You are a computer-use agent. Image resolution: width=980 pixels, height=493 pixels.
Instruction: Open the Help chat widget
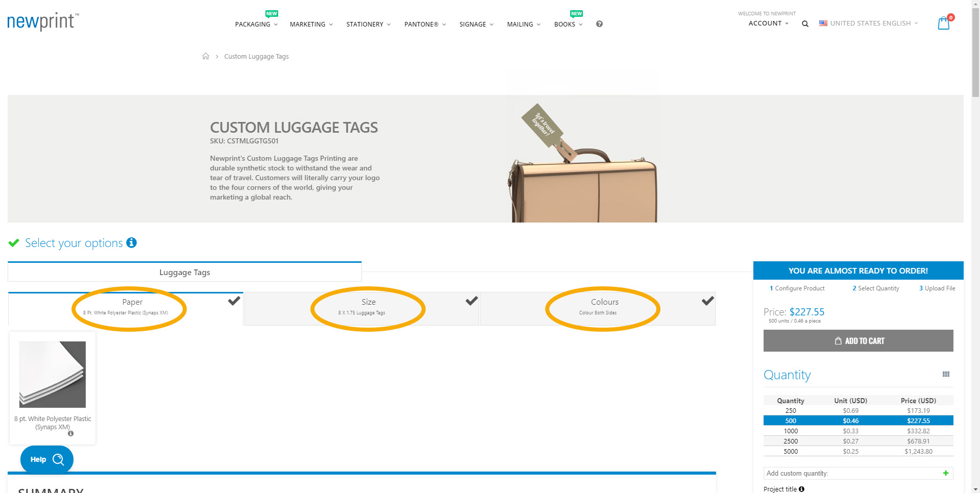tap(47, 459)
